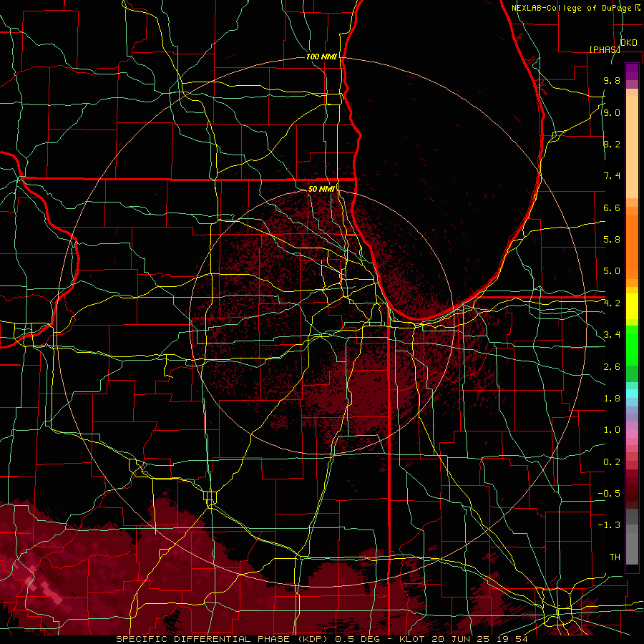
Task: Click the [PHAS] label above the color bar
Action: pyautogui.click(x=605, y=49)
